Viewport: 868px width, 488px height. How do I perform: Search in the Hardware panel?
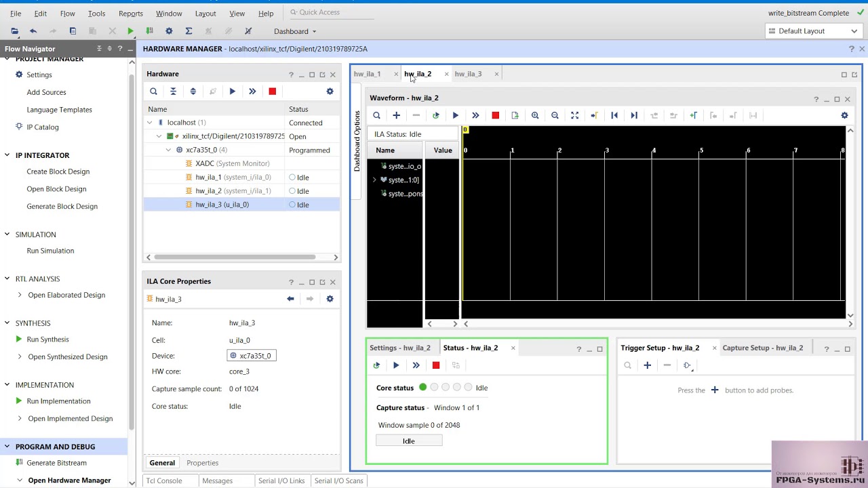153,91
